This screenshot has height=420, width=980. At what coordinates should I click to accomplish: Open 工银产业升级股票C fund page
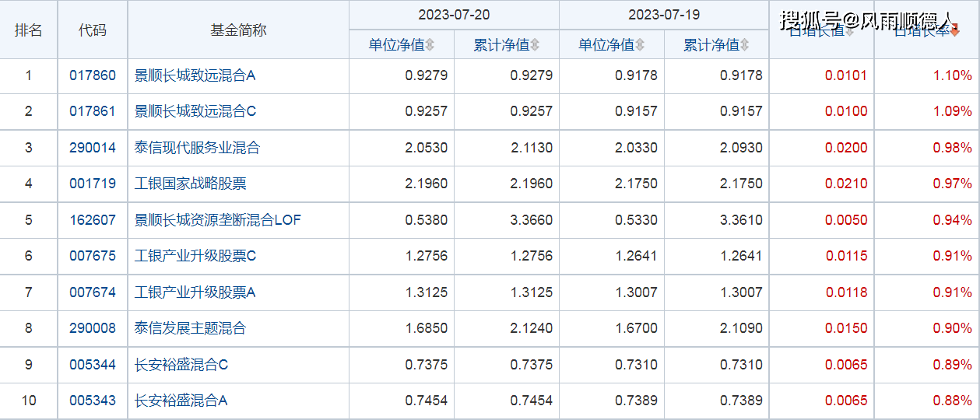(195, 256)
